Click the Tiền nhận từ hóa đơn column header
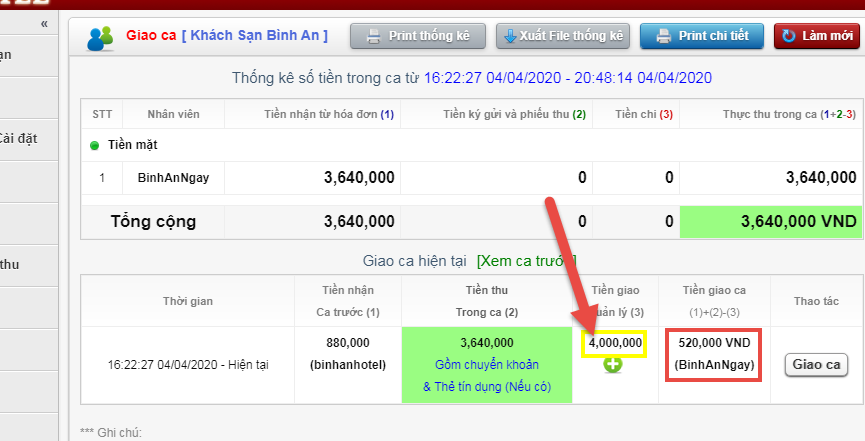The width and height of the screenshot is (865, 441). 329,114
